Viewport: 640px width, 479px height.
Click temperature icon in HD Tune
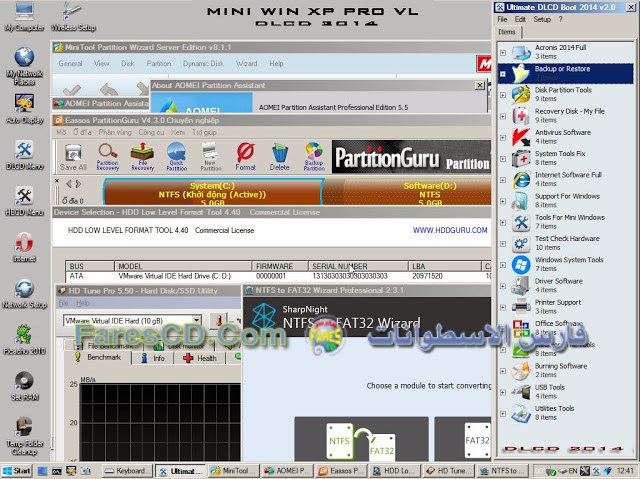tap(219, 321)
